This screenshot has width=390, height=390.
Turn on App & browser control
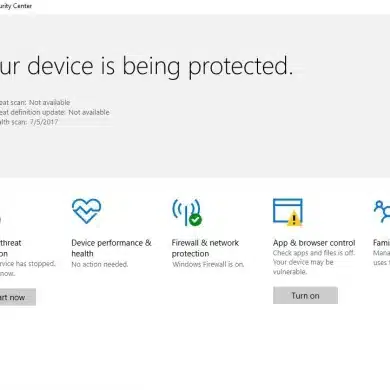[x=305, y=295]
